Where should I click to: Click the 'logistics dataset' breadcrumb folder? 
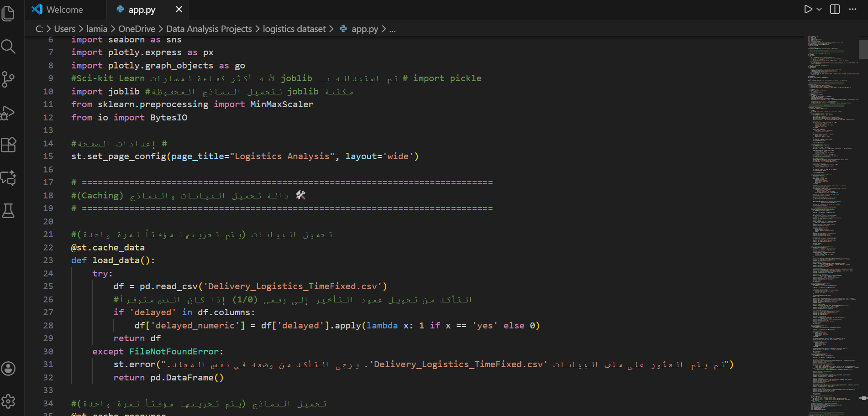(294, 29)
